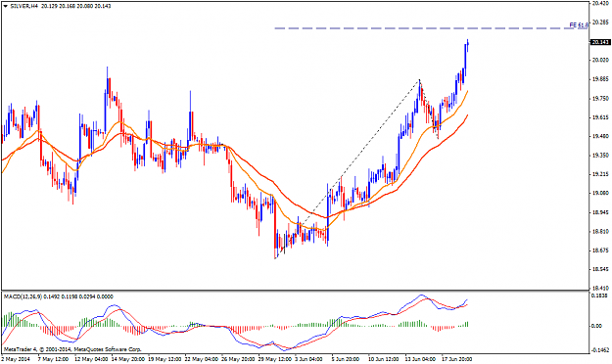The height and width of the screenshot is (364, 612).
Task: Click the 7 May 12:00 time label
Action: pyautogui.click(x=53, y=359)
